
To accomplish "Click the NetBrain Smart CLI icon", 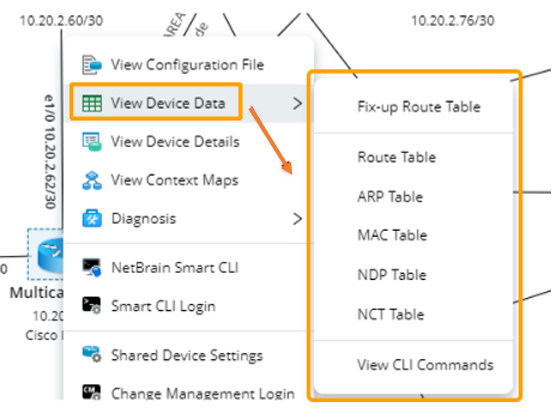I will point(92,267).
